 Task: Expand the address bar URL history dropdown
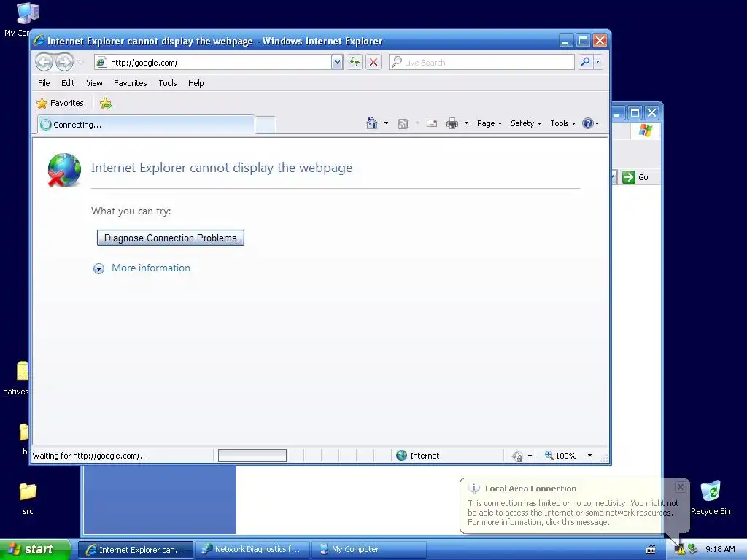337,63
